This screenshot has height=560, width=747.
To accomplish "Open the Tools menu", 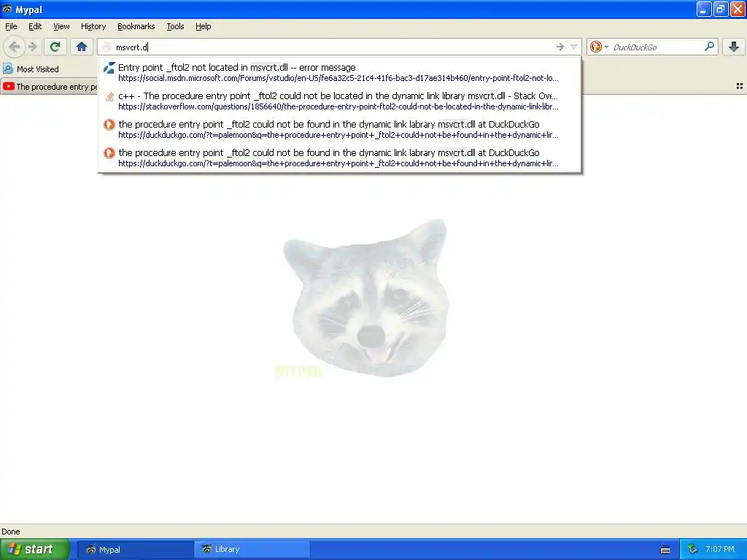I will click(x=175, y=26).
